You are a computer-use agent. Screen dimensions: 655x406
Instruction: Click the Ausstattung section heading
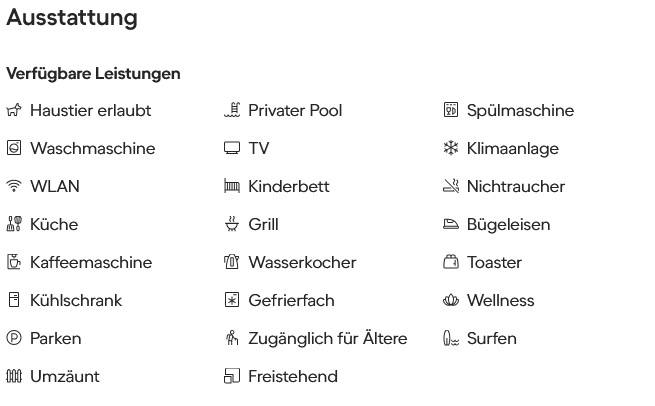pos(72,18)
